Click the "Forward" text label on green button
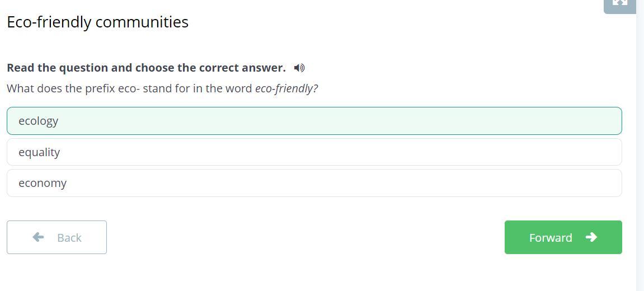Screen dimensions: 644x291 click(x=551, y=238)
